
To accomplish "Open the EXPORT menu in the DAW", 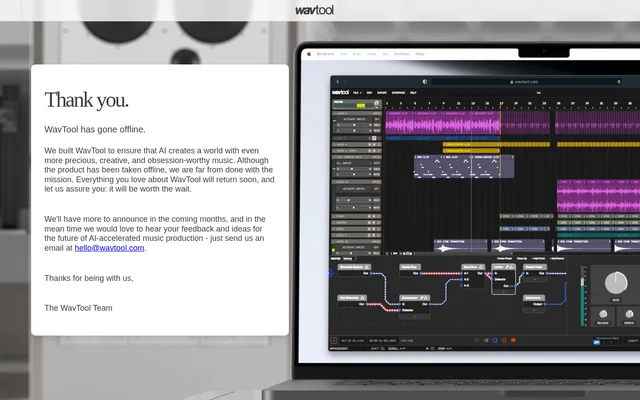I will tap(382, 93).
